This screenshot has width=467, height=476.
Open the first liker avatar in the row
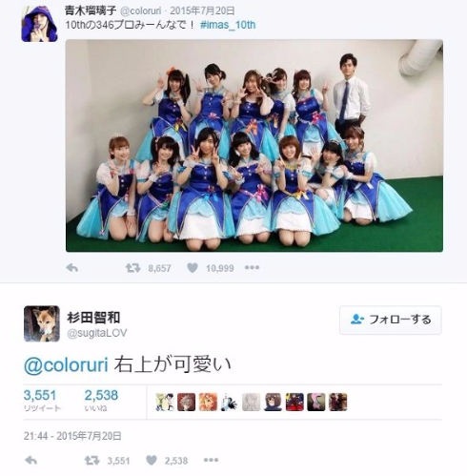(x=164, y=402)
